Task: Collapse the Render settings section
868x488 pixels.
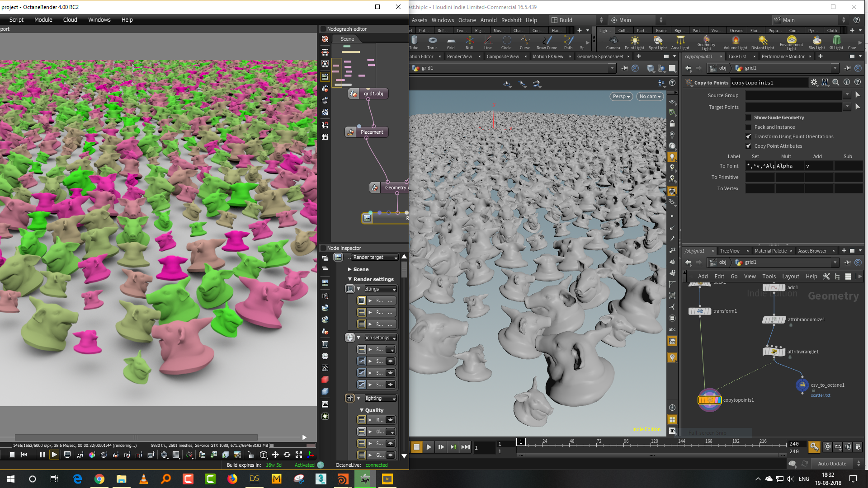Action: click(x=350, y=279)
